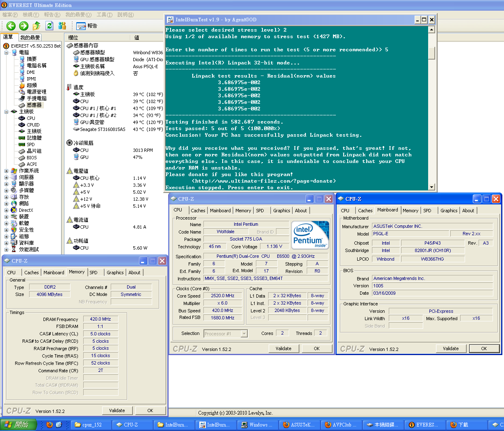Image resolution: width=504 pixels, height=431 pixels.
Task: Click the 開始 Start button on taskbar
Action: pyautogui.click(x=18, y=424)
